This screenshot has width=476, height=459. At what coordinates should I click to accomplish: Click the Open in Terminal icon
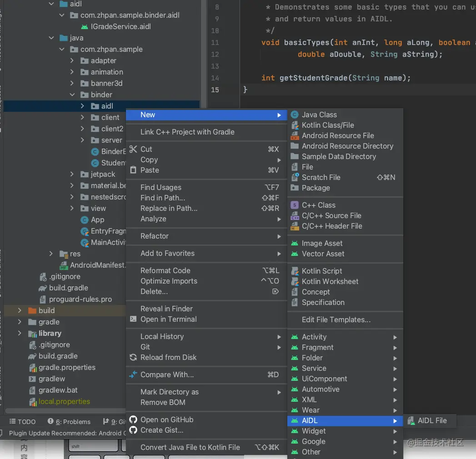click(x=133, y=319)
